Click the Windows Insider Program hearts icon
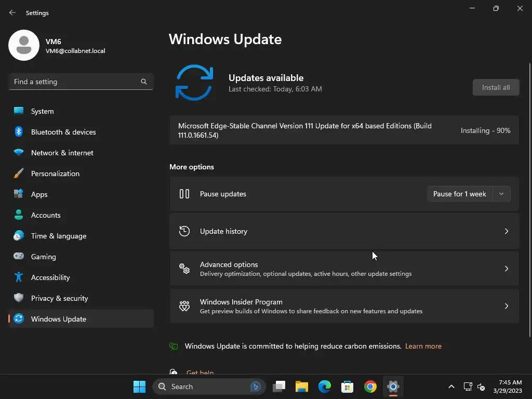Image resolution: width=532 pixels, height=399 pixels. [x=184, y=305]
